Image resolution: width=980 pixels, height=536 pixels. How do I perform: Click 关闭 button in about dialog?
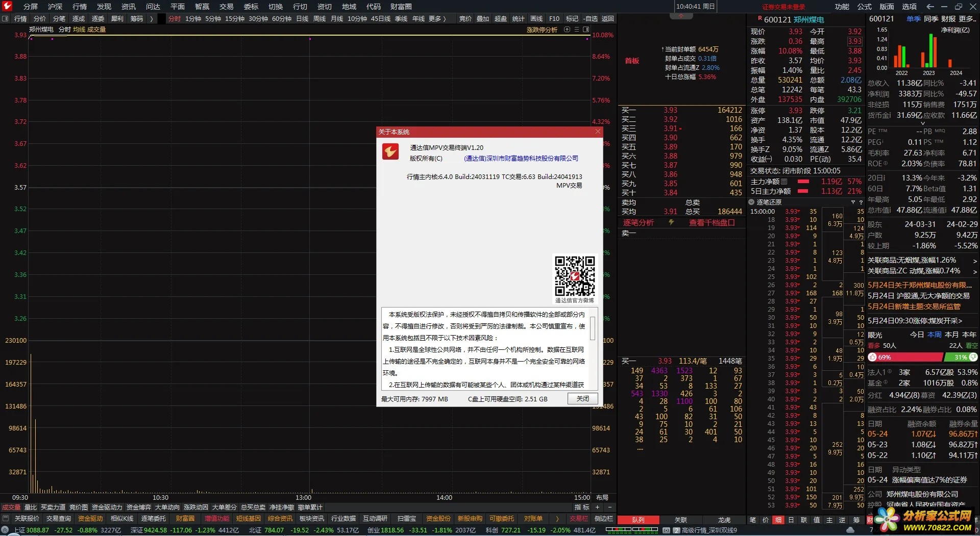tap(582, 399)
